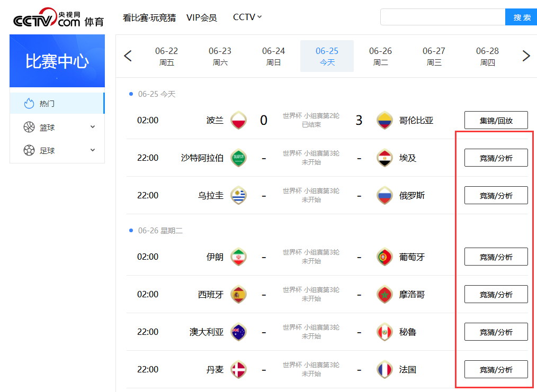Click the Denmark team flag badge
The image size is (537, 392).
tap(238, 369)
